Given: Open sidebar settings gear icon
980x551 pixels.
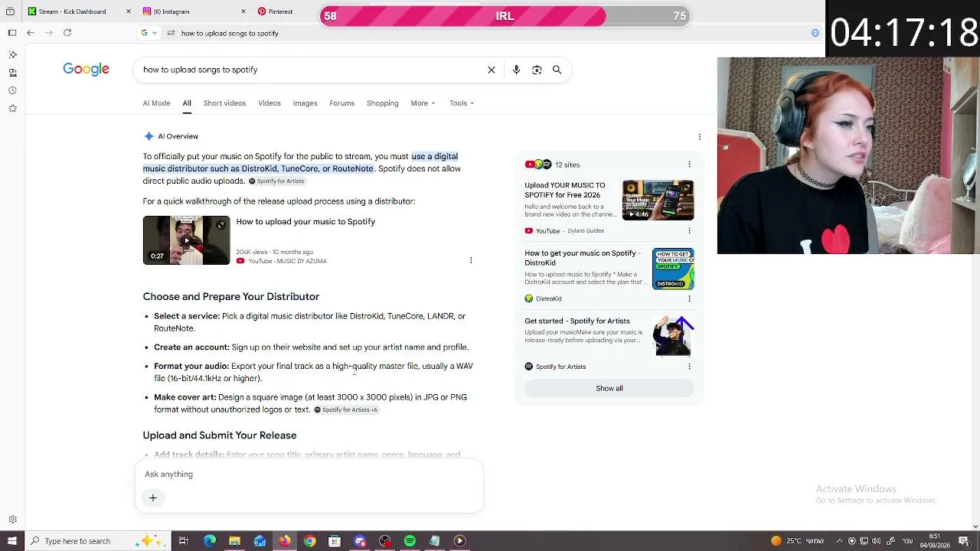Looking at the screenshot, I should [x=12, y=520].
